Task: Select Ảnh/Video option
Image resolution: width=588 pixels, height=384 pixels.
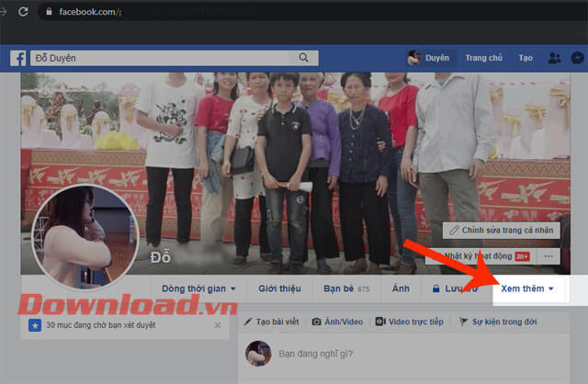Action: tap(338, 322)
